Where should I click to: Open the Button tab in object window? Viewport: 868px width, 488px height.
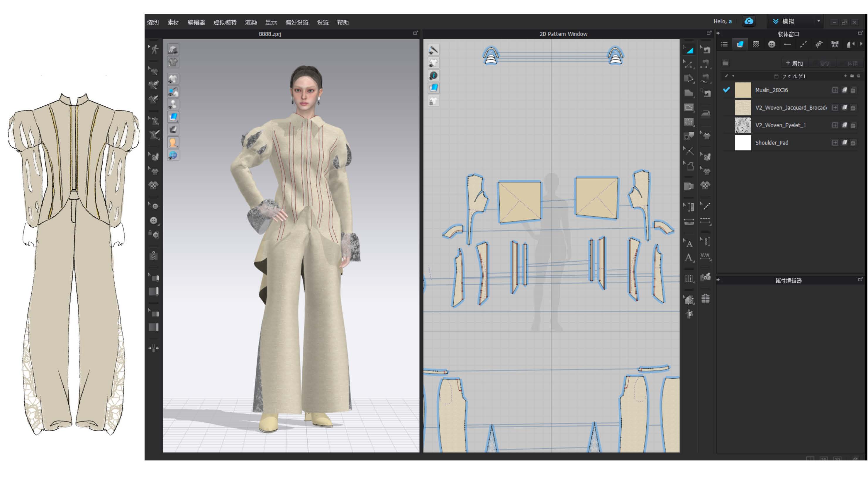(771, 45)
